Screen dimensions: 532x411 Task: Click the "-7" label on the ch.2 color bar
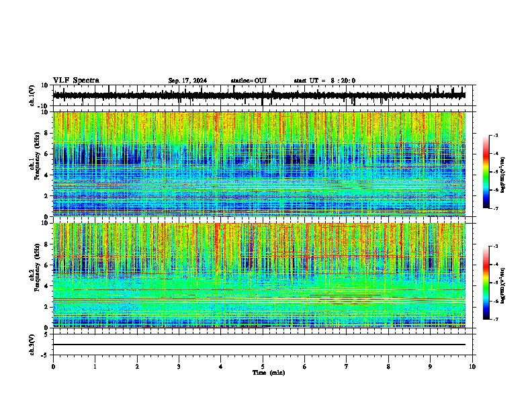point(496,320)
